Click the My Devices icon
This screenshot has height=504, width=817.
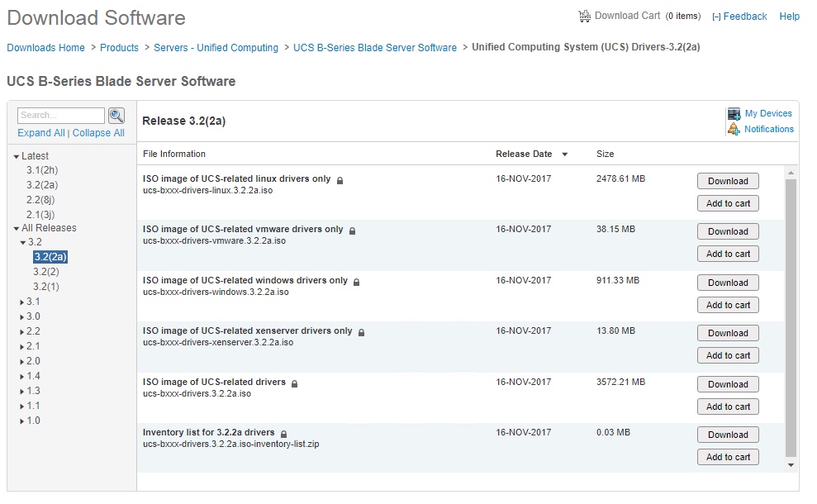coord(734,114)
